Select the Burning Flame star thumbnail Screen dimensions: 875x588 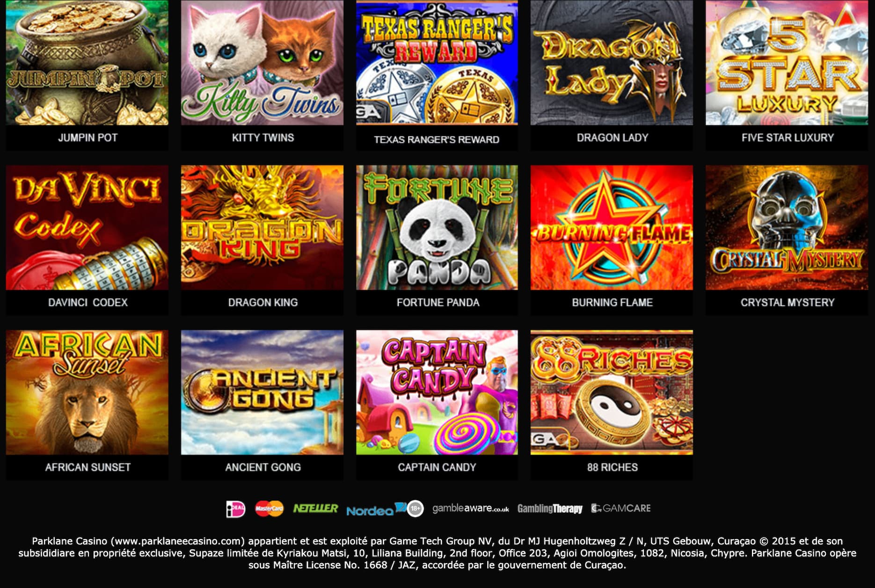pyautogui.click(x=612, y=227)
